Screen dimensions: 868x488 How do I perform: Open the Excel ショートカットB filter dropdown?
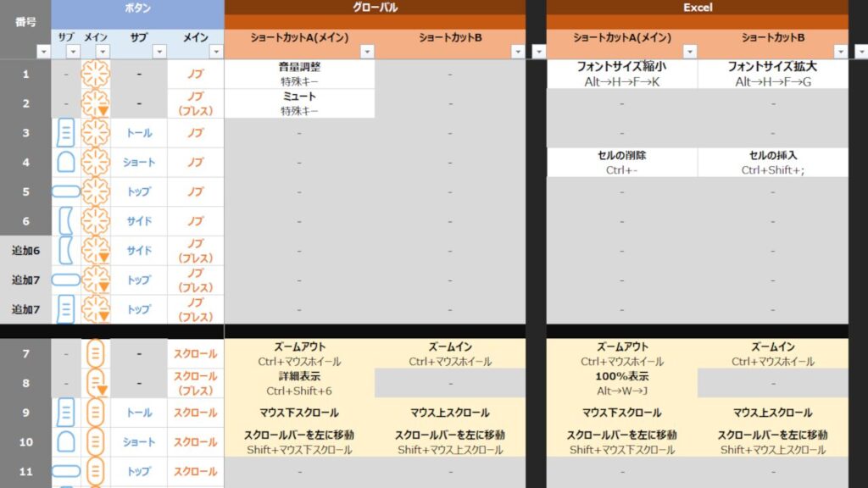tap(839, 52)
